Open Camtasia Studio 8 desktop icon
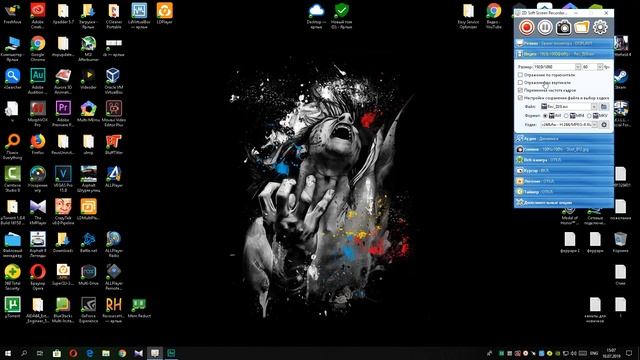The image size is (640, 360). pos(12,178)
